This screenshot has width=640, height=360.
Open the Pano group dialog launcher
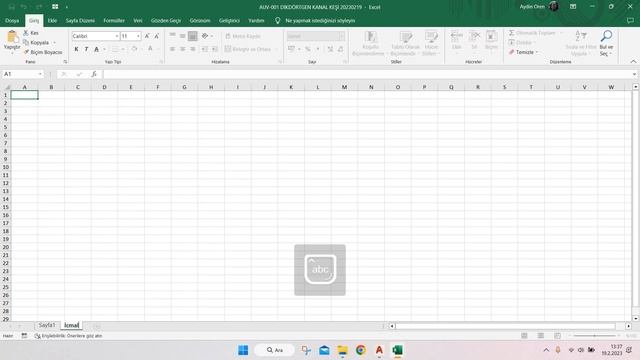point(65,62)
